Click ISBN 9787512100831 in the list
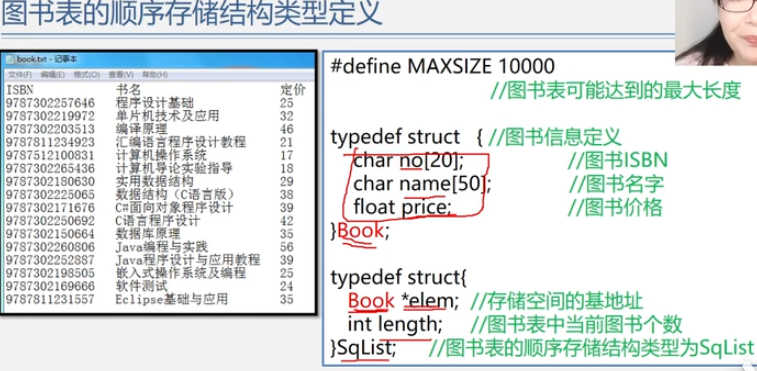This screenshot has height=371, width=757. click(x=50, y=155)
